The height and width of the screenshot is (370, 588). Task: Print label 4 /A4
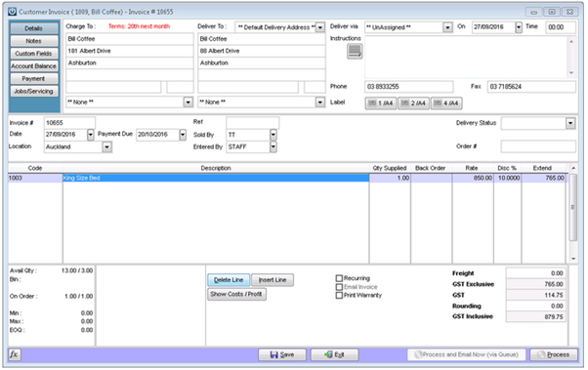pyautogui.click(x=446, y=103)
